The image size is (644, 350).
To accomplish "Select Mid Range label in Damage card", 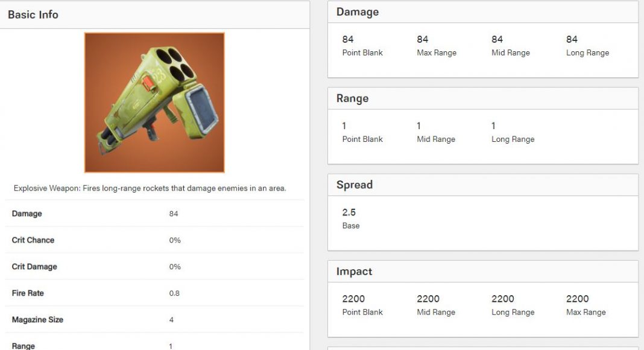I will pos(511,52).
